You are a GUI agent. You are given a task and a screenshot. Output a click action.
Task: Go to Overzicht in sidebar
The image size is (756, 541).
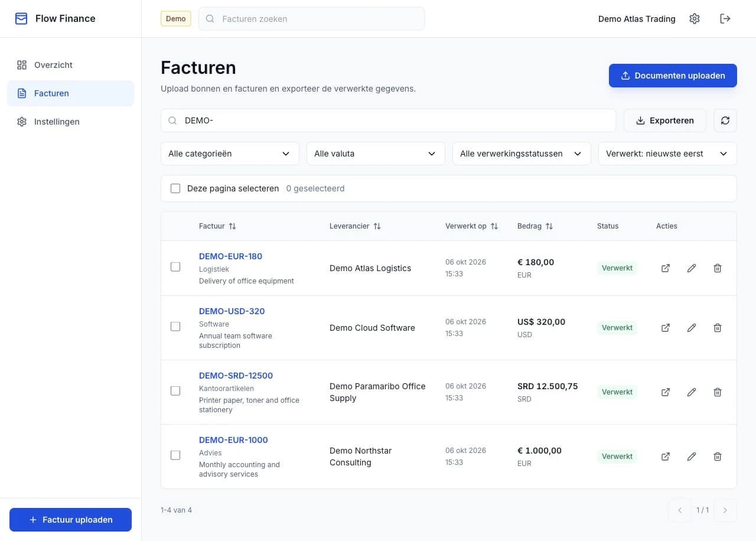[71, 65]
